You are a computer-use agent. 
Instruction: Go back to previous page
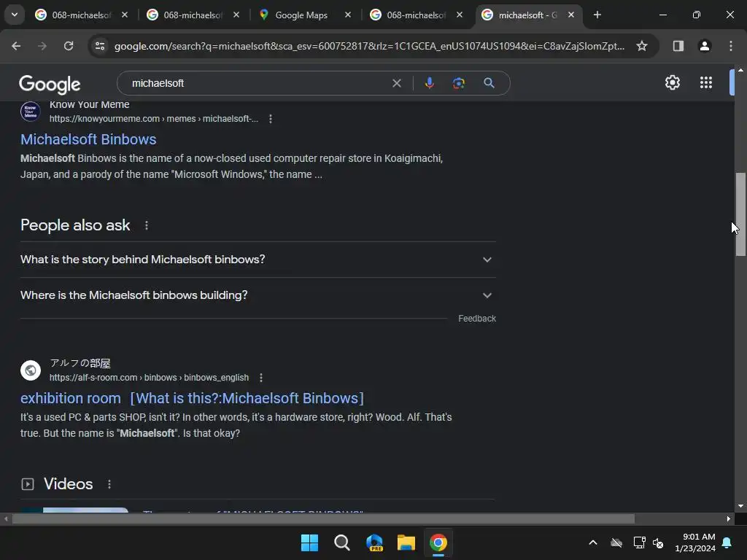point(16,46)
